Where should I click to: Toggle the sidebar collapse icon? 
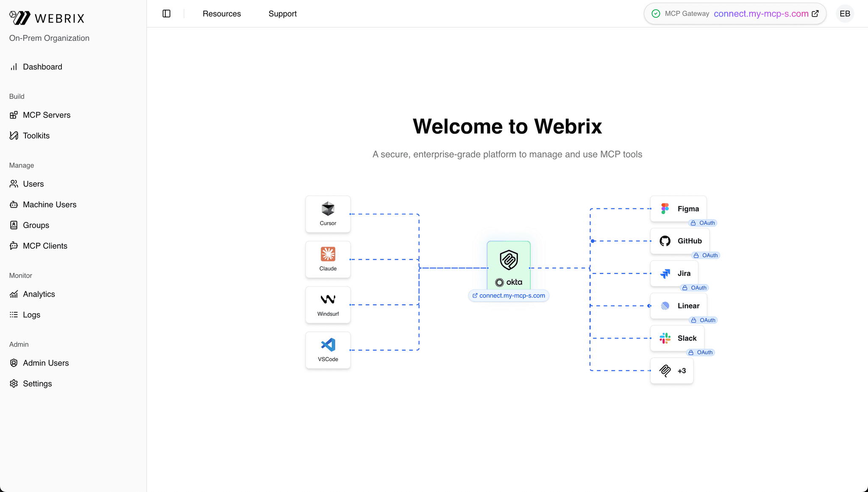(166, 13)
